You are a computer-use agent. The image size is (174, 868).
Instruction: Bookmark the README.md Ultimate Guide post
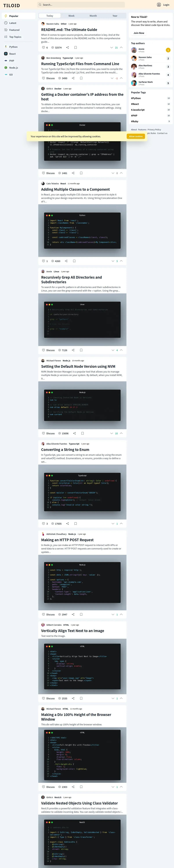(75, 47)
